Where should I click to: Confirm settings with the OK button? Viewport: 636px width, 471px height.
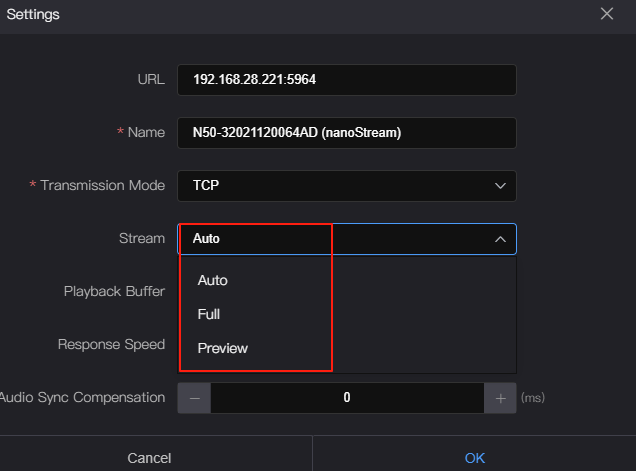click(x=475, y=457)
